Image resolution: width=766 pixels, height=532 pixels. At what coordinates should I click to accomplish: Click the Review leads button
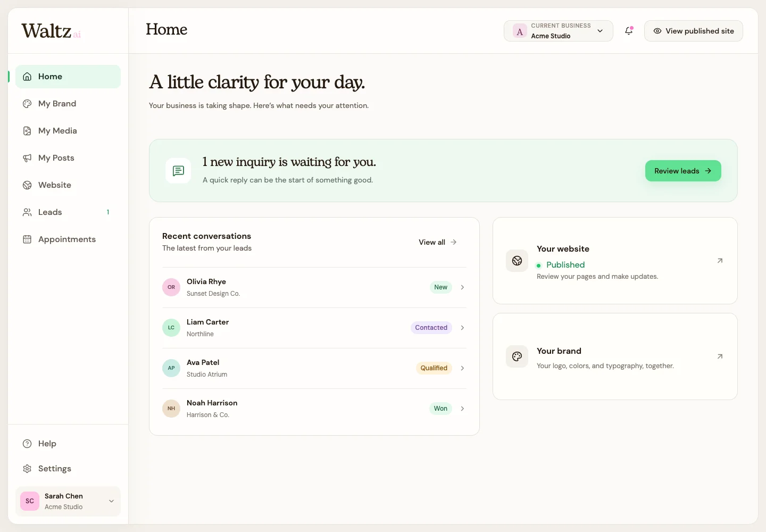click(683, 171)
